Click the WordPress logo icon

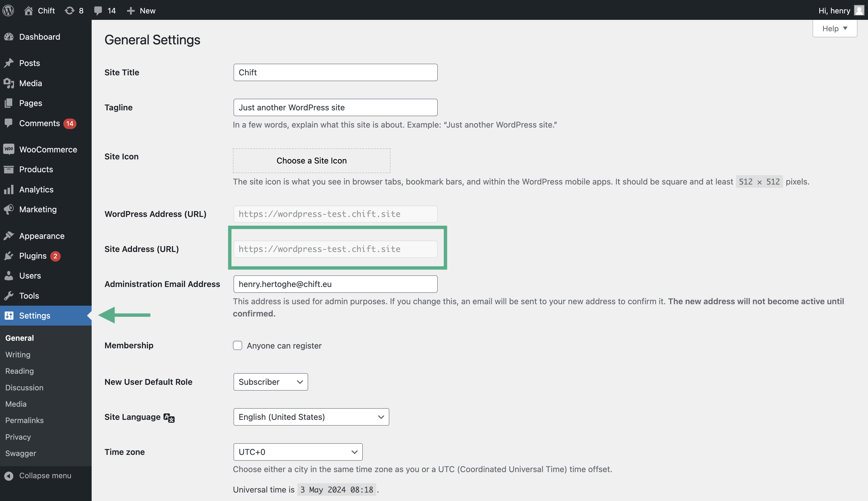click(x=8, y=10)
